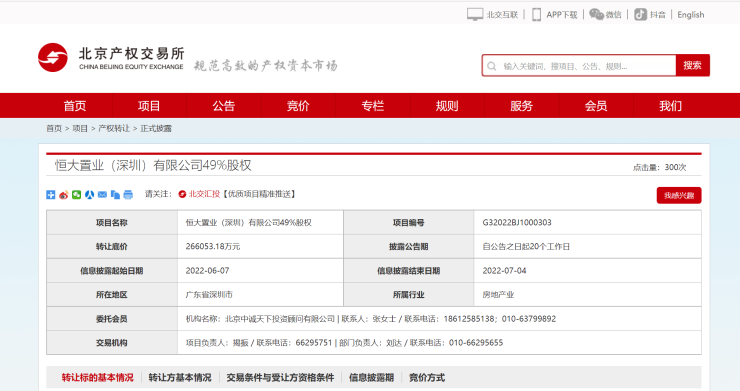
Task: Click the 抖音 icon in top bar
Action: (640, 15)
